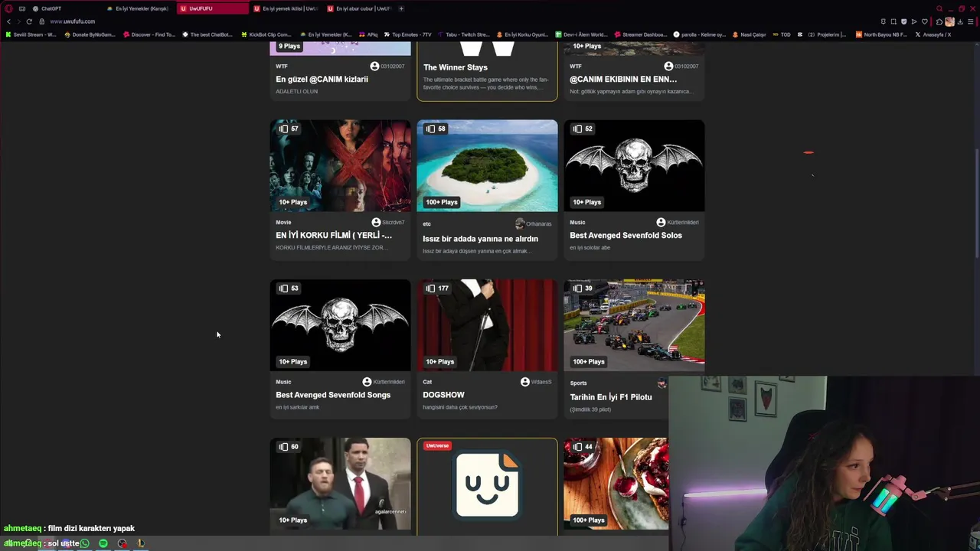Click 'Movie' category label on horror card

pos(283,223)
